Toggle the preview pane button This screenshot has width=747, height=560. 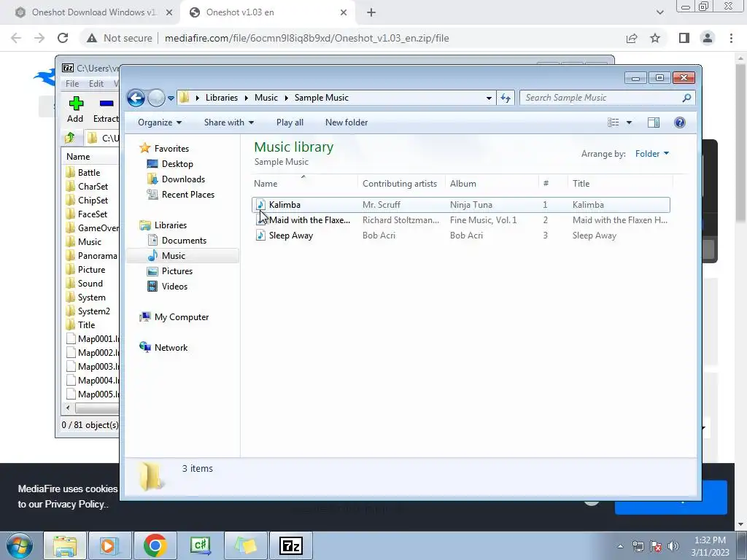[654, 122]
